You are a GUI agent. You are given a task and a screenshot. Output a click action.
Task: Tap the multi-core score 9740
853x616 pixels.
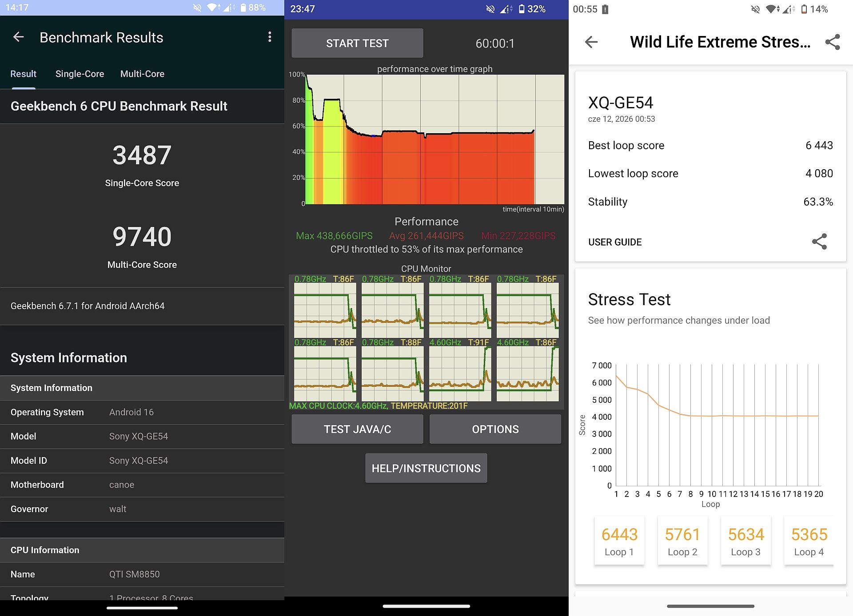142,236
